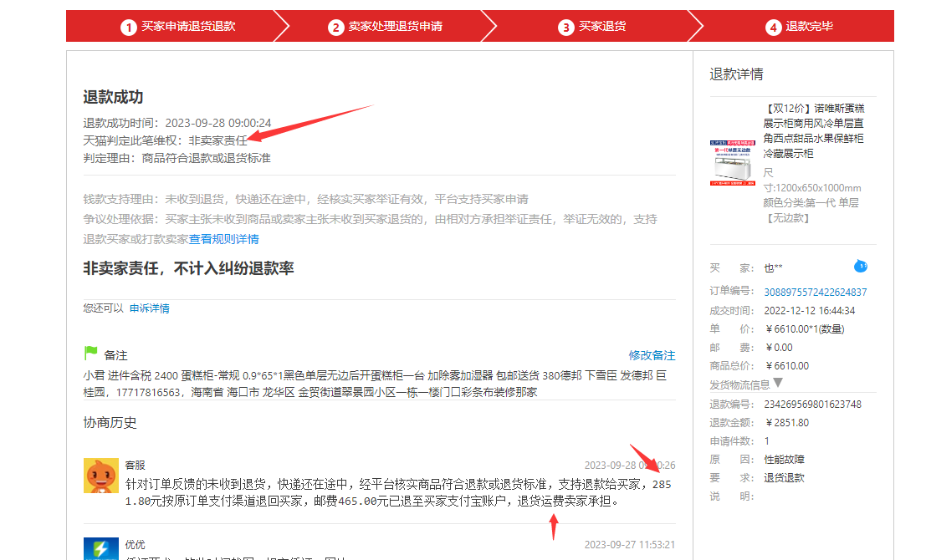Open the 申诉详情 appeal details link
The height and width of the screenshot is (560, 926).
[149, 308]
